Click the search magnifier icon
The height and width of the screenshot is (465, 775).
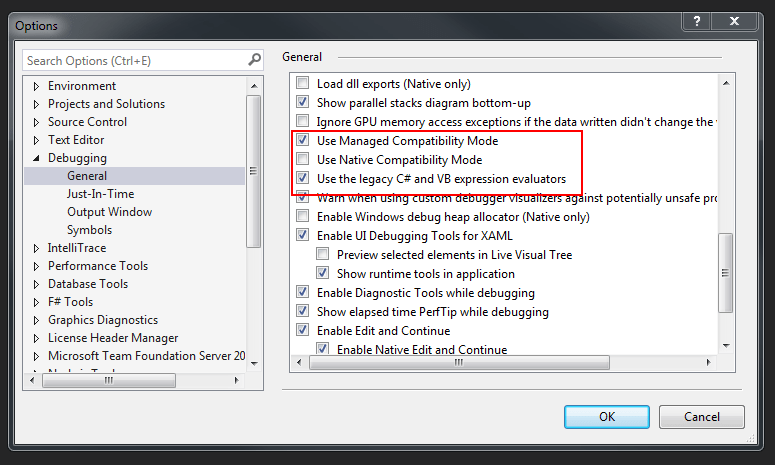[x=254, y=61]
